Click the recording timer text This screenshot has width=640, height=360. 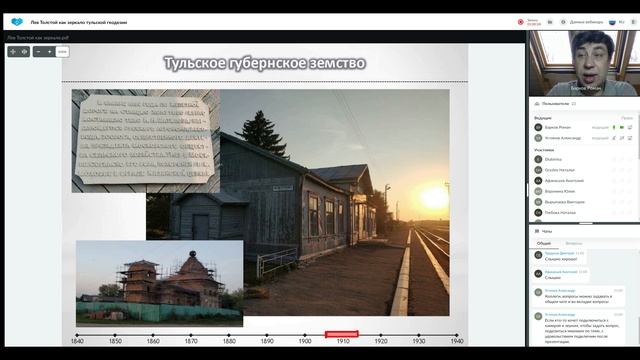pos(533,24)
